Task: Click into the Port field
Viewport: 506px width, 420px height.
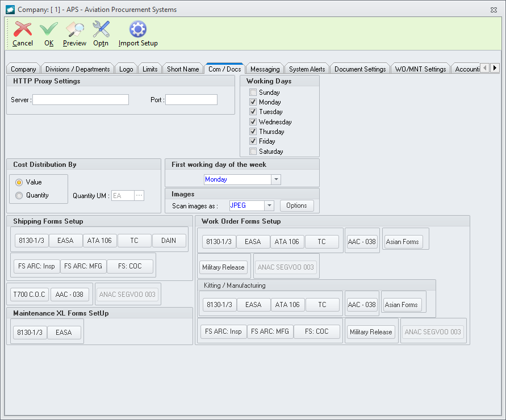Action: tap(191, 100)
